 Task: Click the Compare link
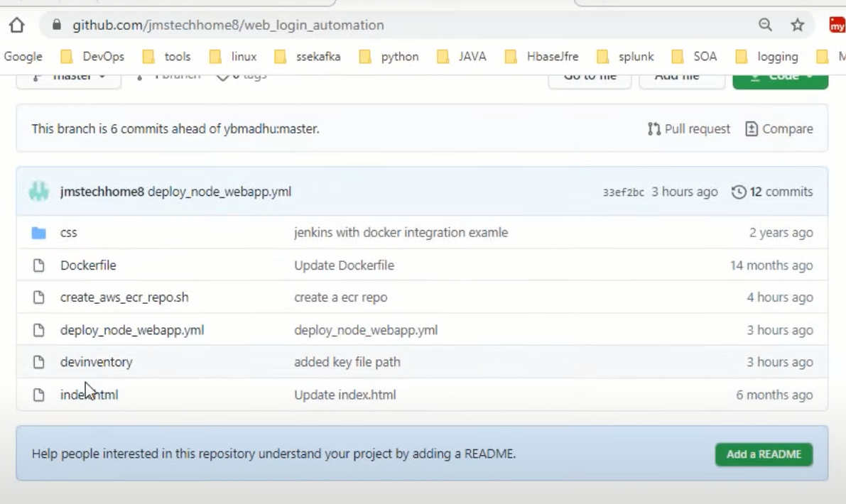point(779,128)
